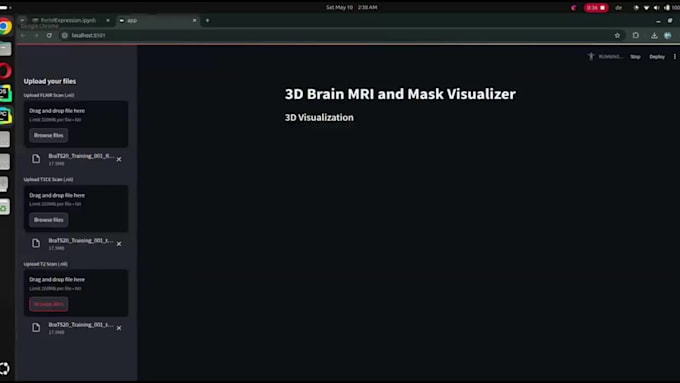Click the FLAIR drag and drop area
Screen dimensions: 680x383
pyautogui.click(x=76, y=124)
